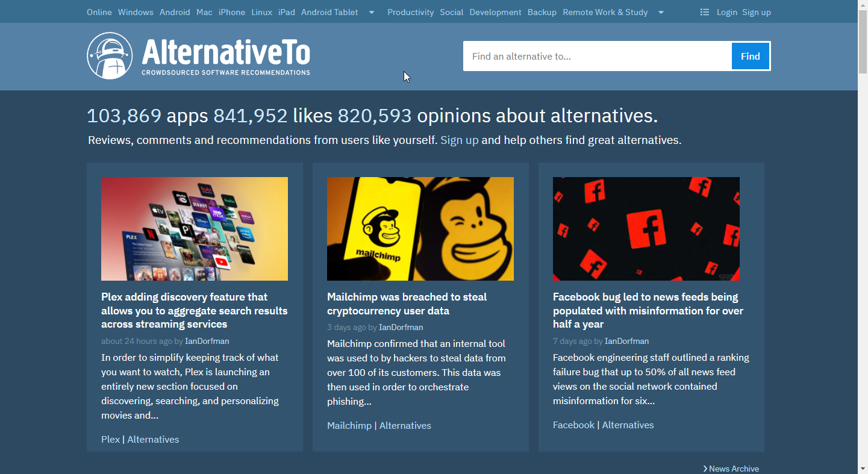Choose iPad in the top navigation
The image size is (868, 474).
[287, 12]
